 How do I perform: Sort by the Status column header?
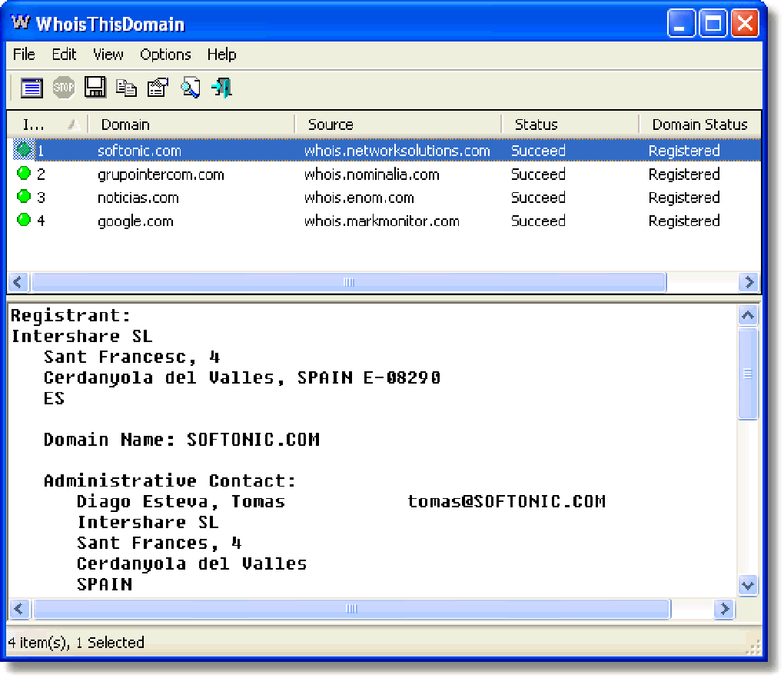tap(570, 124)
